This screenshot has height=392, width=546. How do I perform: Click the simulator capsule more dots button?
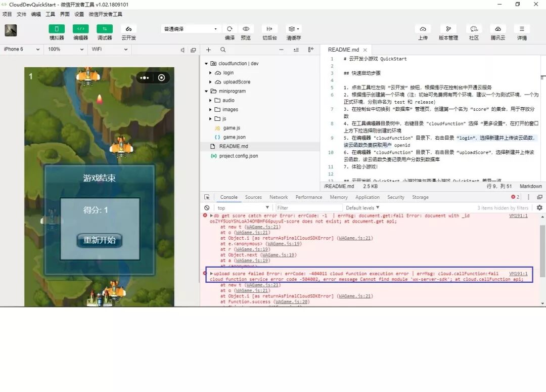(x=145, y=78)
